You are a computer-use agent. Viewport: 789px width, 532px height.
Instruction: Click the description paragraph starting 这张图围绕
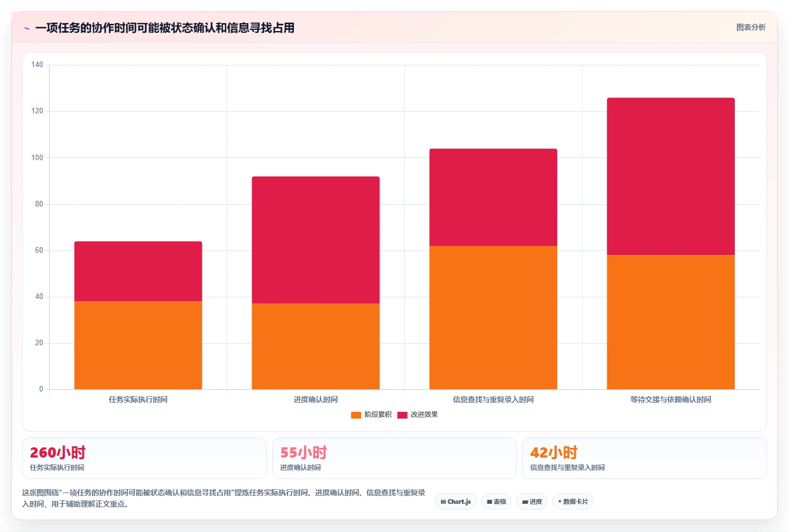click(x=224, y=498)
